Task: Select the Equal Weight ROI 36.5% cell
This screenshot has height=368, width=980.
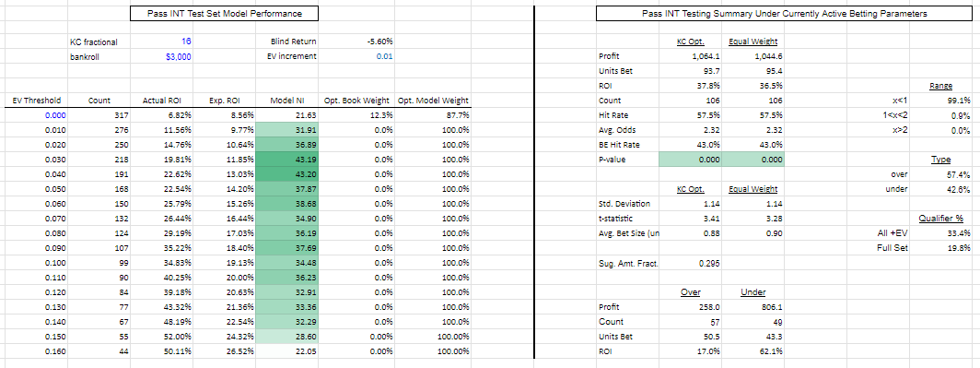Action: point(752,86)
